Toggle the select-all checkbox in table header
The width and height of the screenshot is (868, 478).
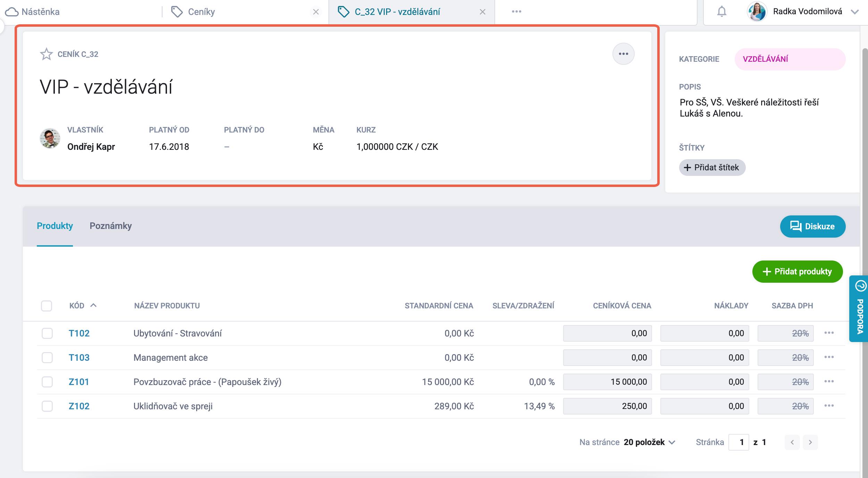pos(47,306)
